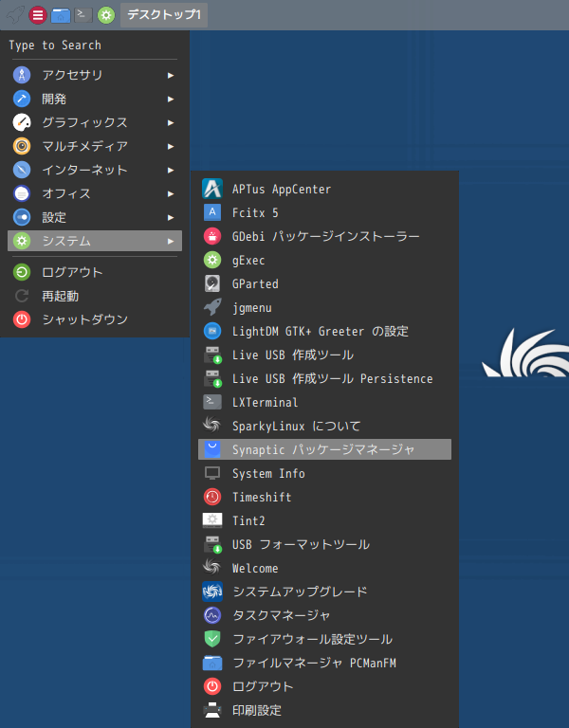
Task: Open ファイアウォール設定ツール entry
Action: [x=324, y=639]
